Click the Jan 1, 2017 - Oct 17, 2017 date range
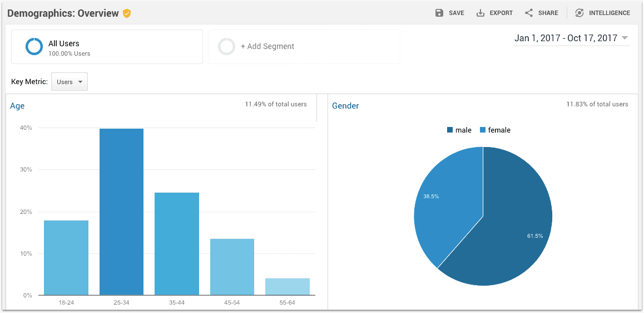The height and width of the screenshot is (313, 644). pyautogui.click(x=566, y=38)
